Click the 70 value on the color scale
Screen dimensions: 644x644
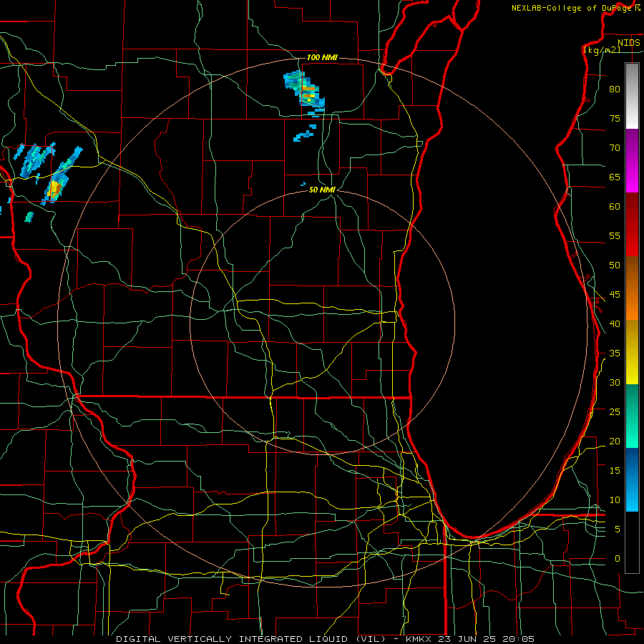pyautogui.click(x=615, y=148)
